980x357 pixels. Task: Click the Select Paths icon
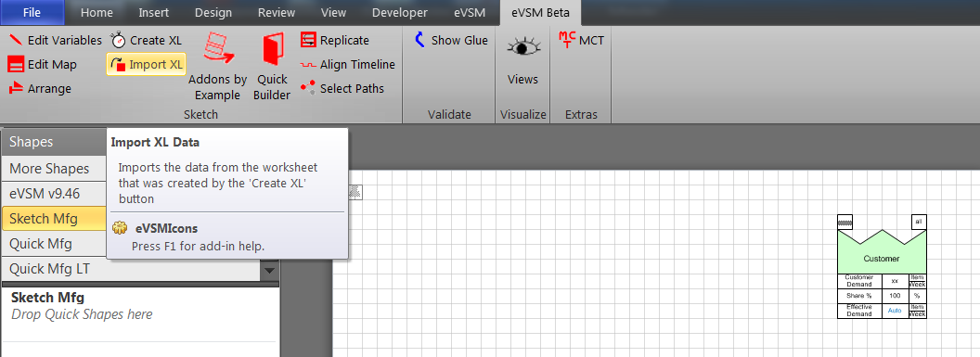pos(308,89)
